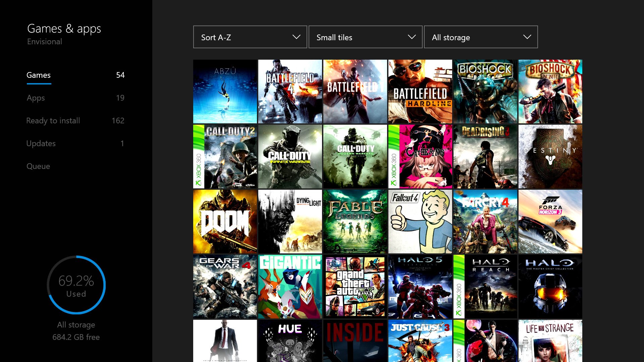Open the ABZÛ game tile

coord(225,91)
